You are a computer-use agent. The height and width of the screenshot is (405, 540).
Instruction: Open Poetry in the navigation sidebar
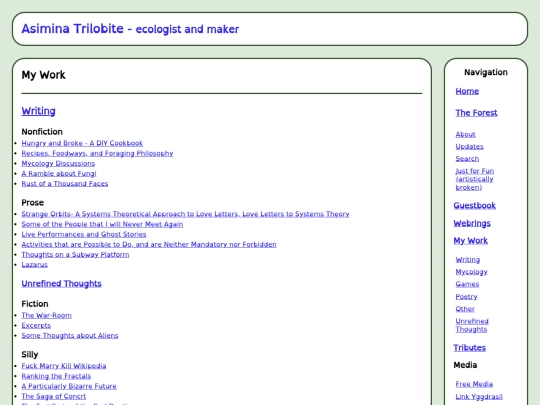point(466,297)
